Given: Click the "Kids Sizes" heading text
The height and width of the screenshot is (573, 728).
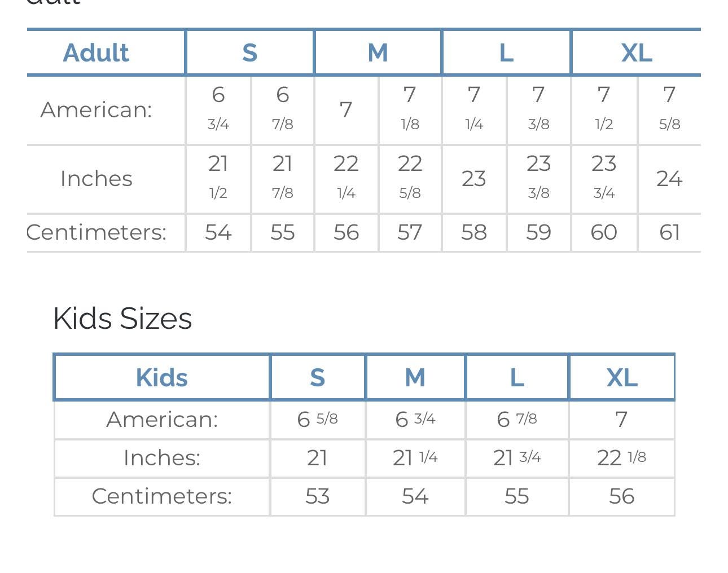Looking at the screenshot, I should (x=122, y=318).
